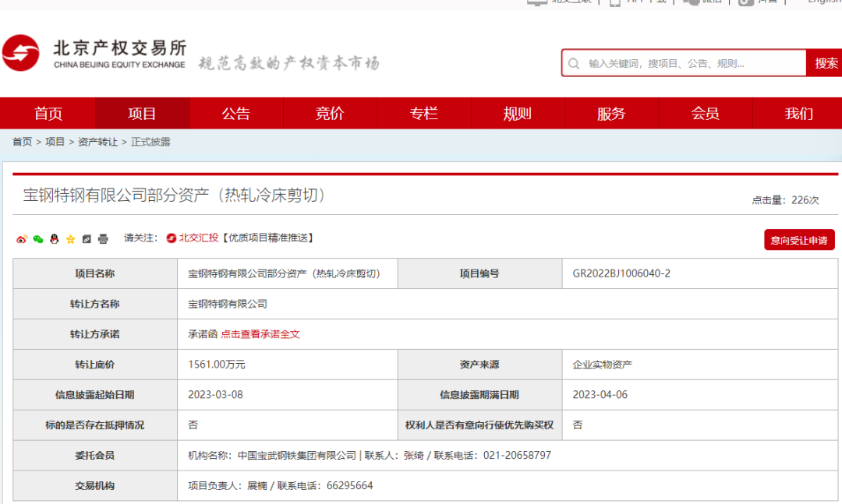The height and width of the screenshot is (504, 842).
Task: Open the 首页 navigation tab
Action: pos(48,113)
